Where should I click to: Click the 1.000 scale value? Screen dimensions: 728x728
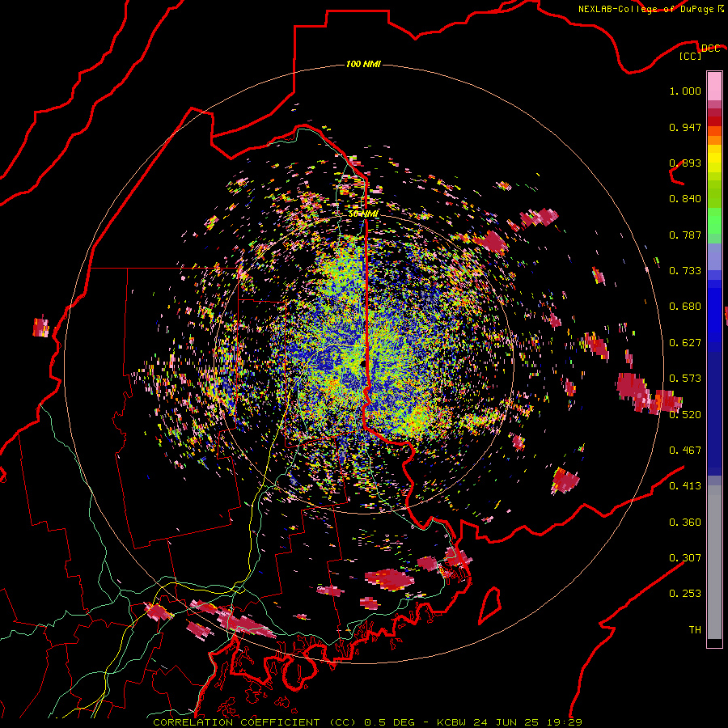pos(685,91)
